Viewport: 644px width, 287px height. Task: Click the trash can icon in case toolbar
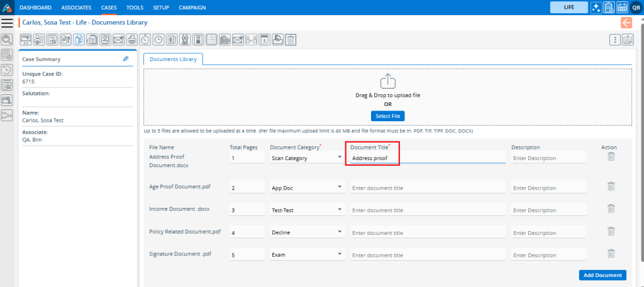tap(291, 40)
